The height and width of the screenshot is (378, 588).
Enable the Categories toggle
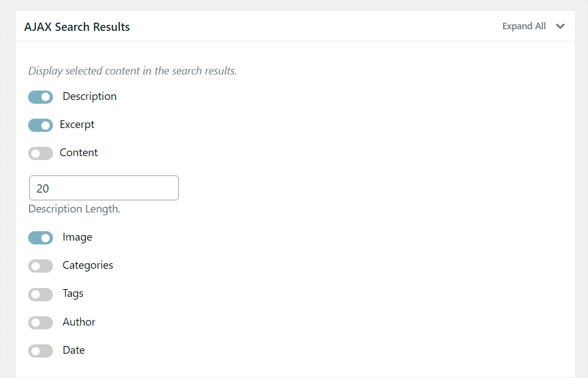[40, 265]
